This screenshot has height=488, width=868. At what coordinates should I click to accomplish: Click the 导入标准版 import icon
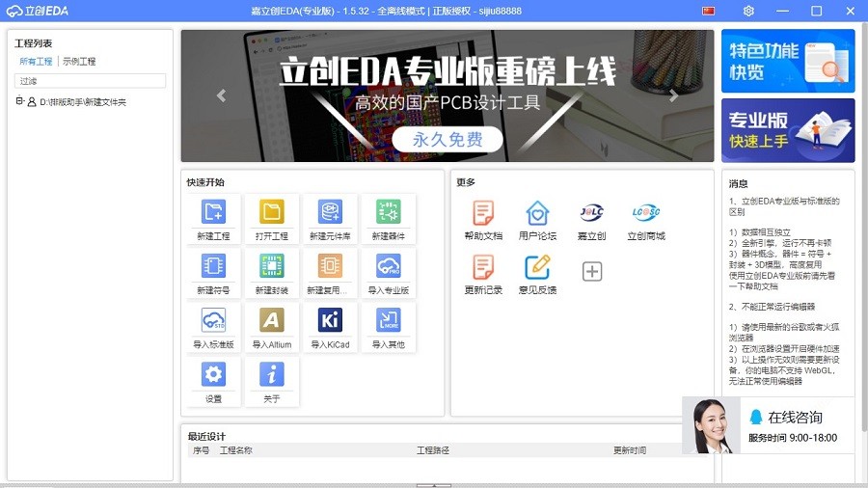coord(213,320)
